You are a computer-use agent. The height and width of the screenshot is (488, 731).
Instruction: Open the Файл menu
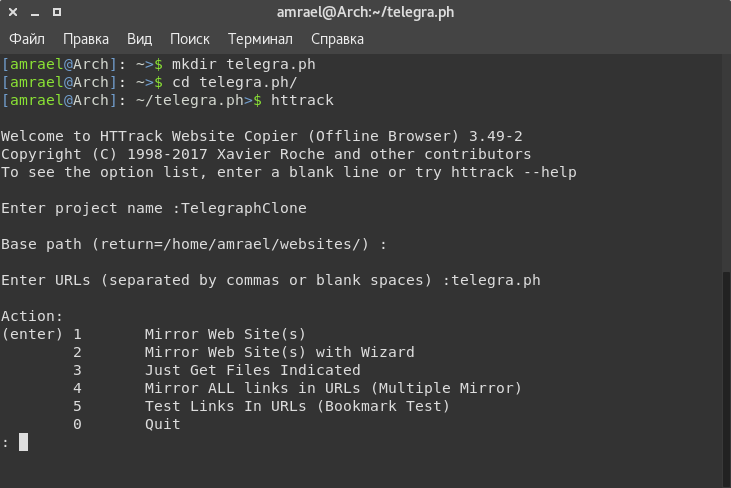[27, 39]
